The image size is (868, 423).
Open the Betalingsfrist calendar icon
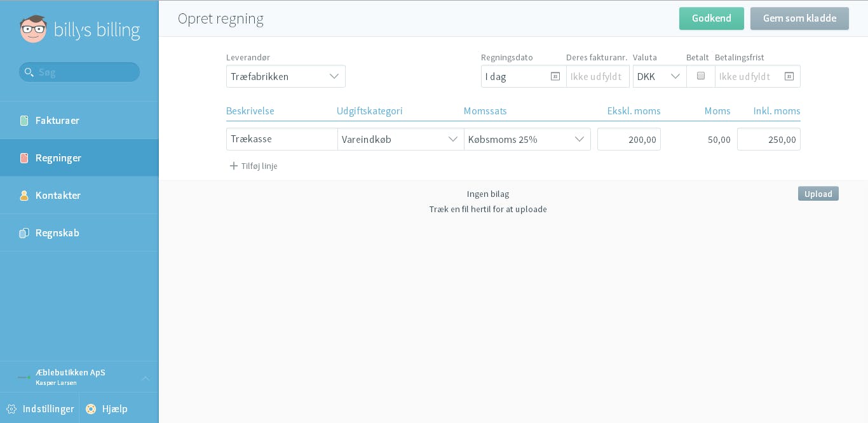pyautogui.click(x=789, y=76)
